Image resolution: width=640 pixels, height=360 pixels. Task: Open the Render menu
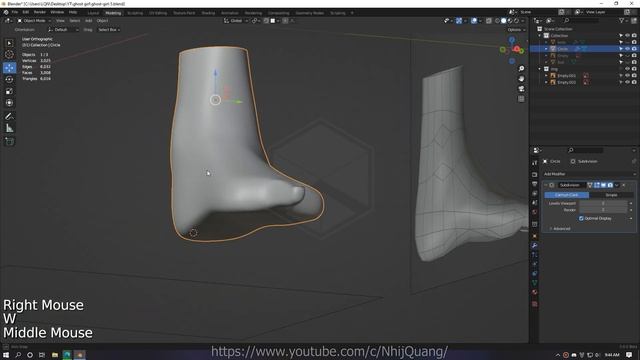pyautogui.click(x=40, y=12)
